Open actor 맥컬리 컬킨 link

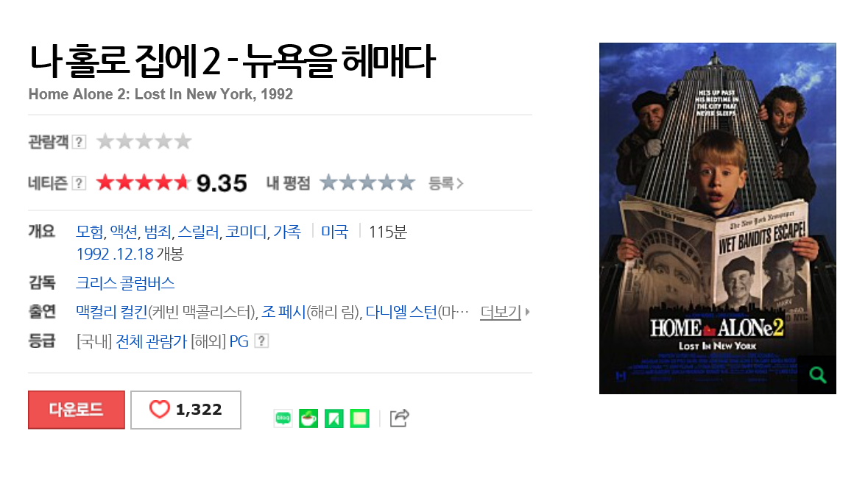coord(112,312)
